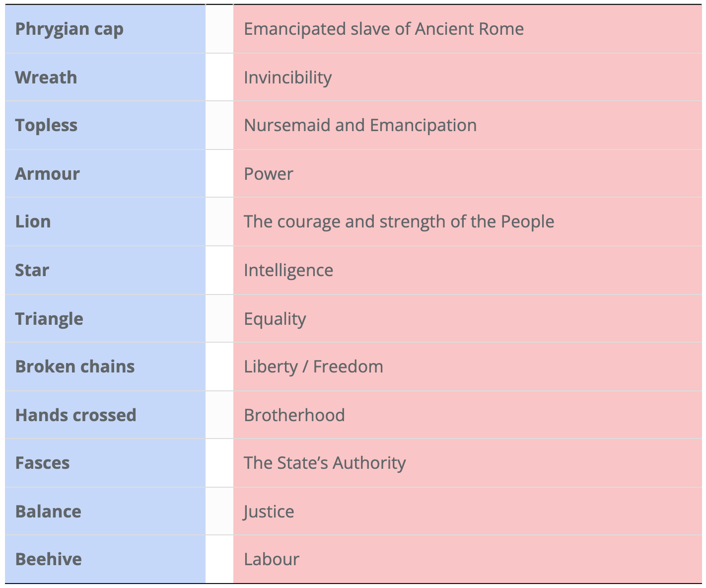Viewport: 706px width, 588px height.
Task: Click the 'Broken chains' label
Action: 75,367
